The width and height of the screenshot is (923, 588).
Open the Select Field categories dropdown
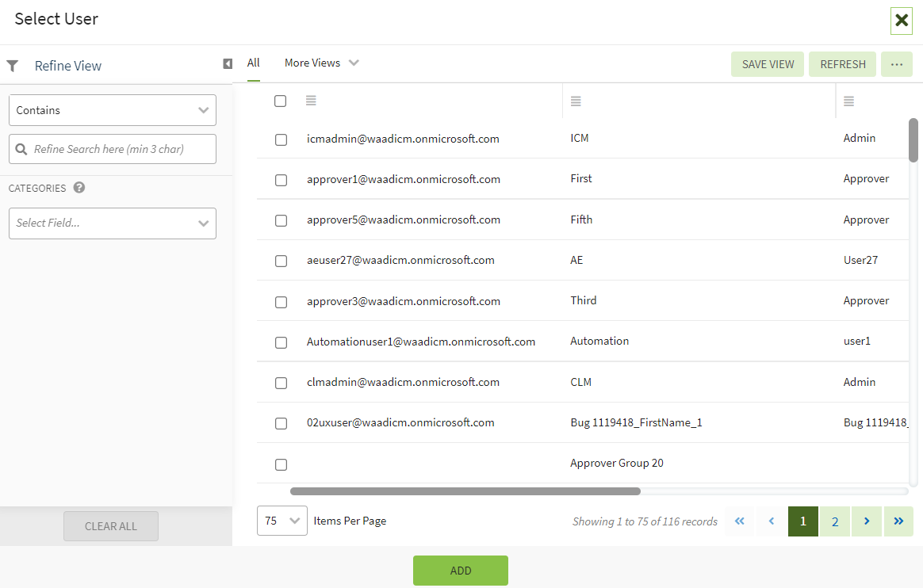[x=113, y=223]
